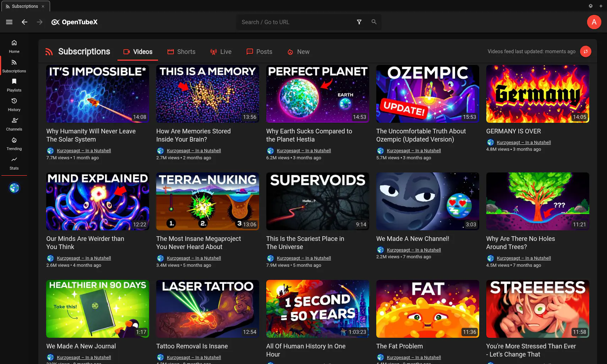
Task: Click Kurzgesagt channel link under 'GERMANY IS OVER'
Action: tap(524, 142)
